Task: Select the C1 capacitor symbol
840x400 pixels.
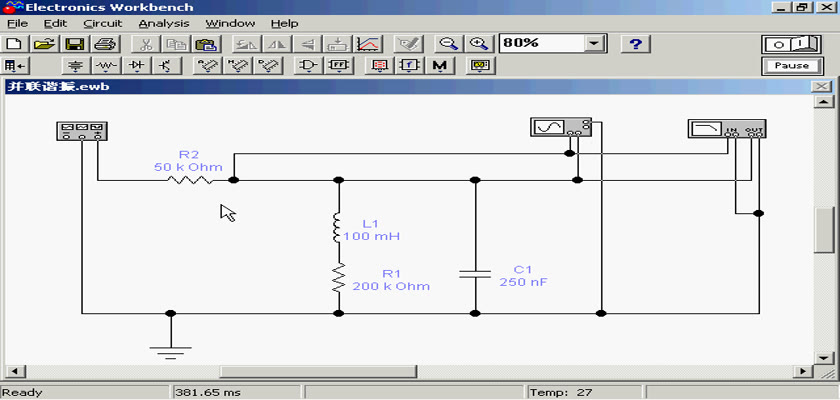Action: click(475, 274)
